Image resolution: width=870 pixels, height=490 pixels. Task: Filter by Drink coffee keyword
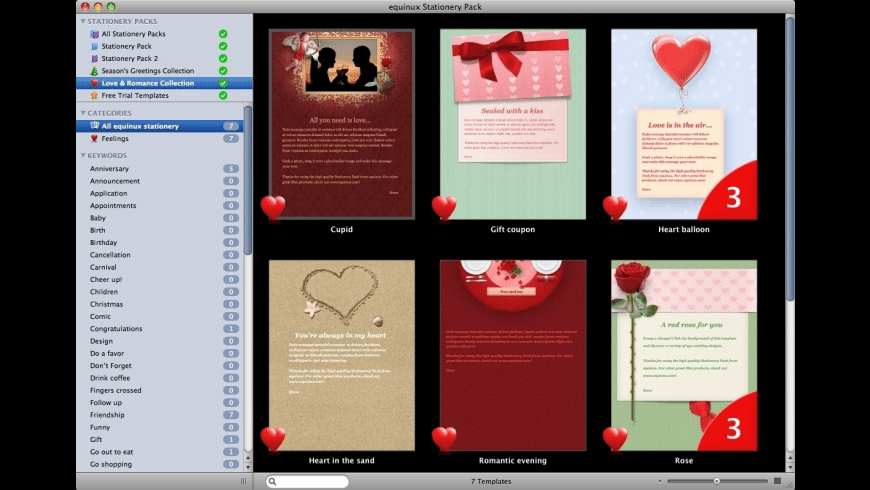tap(160, 378)
